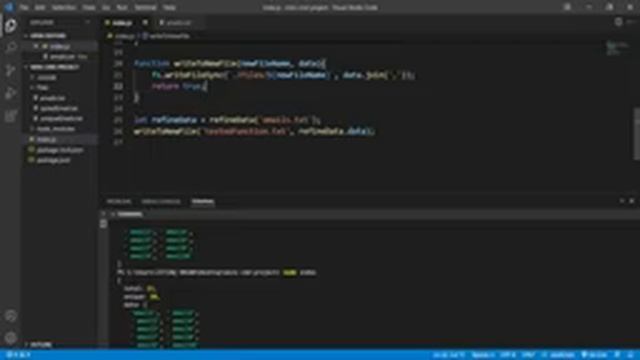
Task: Click index.js in the breadcrumb
Action: pyautogui.click(x=124, y=36)
